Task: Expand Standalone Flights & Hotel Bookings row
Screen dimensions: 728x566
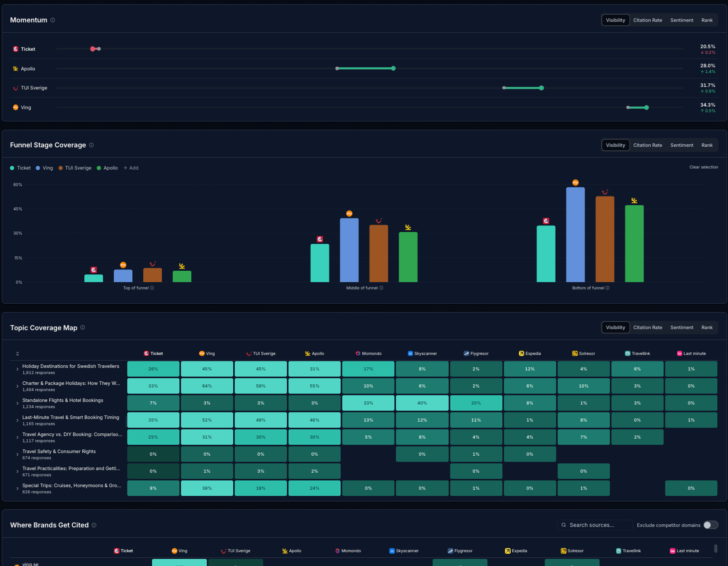Action: click(x=17, y=403)
